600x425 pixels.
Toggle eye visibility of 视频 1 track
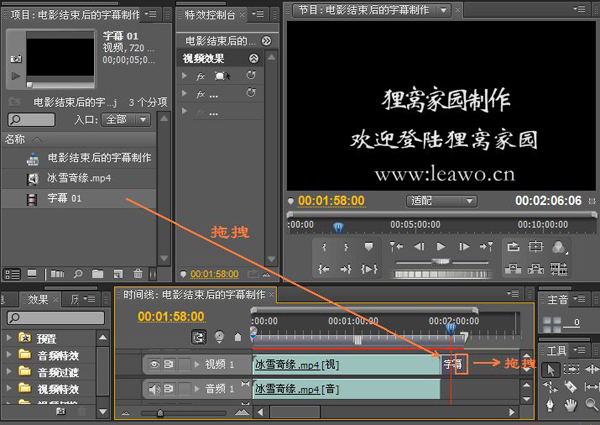click(154, 365)
